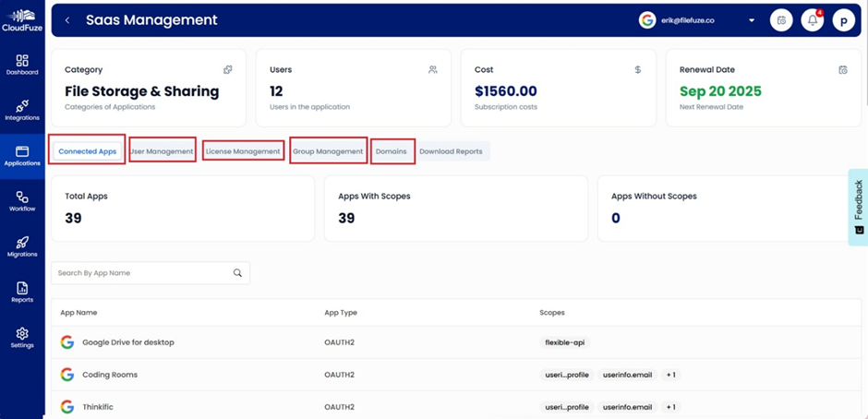Click the Sep 20 2025 renewal date

pos(721,91)
